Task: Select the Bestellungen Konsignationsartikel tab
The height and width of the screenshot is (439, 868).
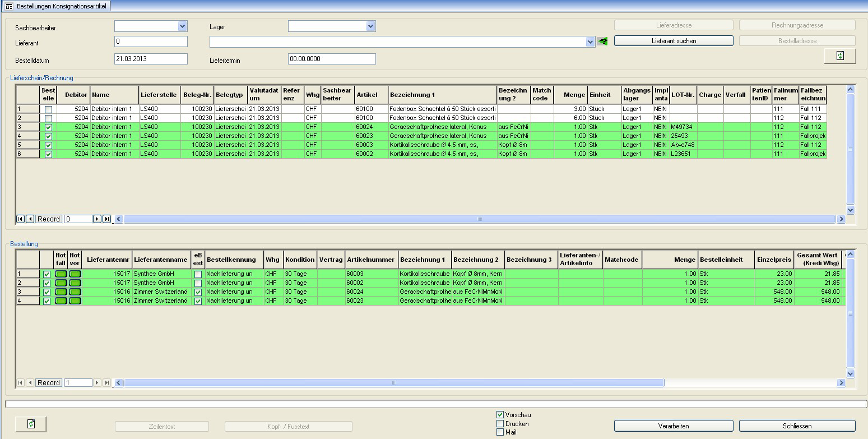Action: tap(56, 6)
